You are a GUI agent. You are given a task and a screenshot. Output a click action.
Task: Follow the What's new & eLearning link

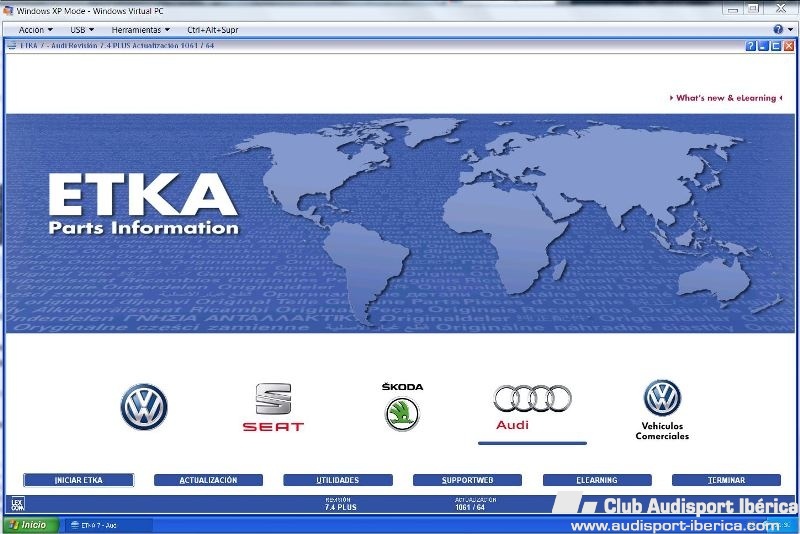point(725,98)
